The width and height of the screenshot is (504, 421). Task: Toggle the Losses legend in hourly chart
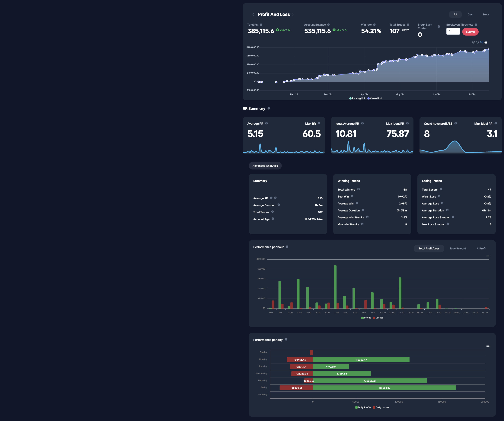378,318
